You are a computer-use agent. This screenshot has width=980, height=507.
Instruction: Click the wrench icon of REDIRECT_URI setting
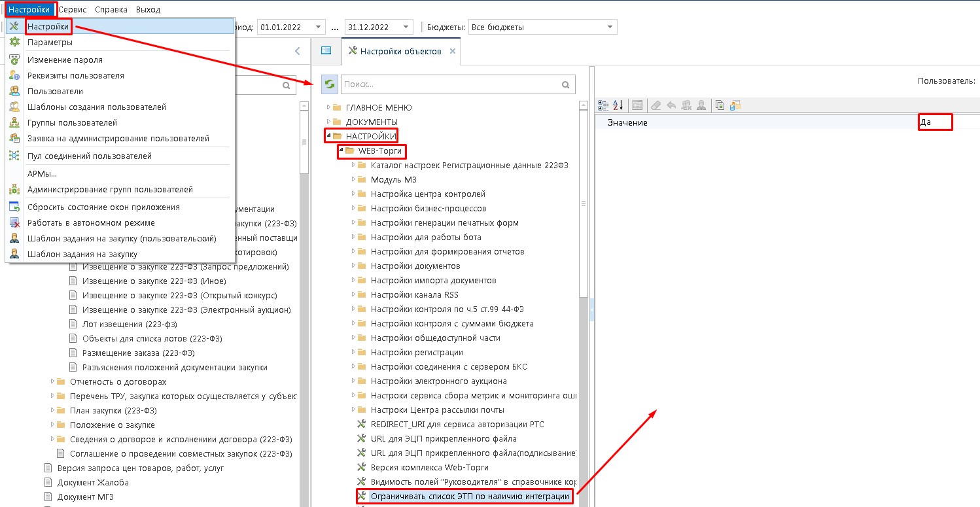click(x=361, y=424)
